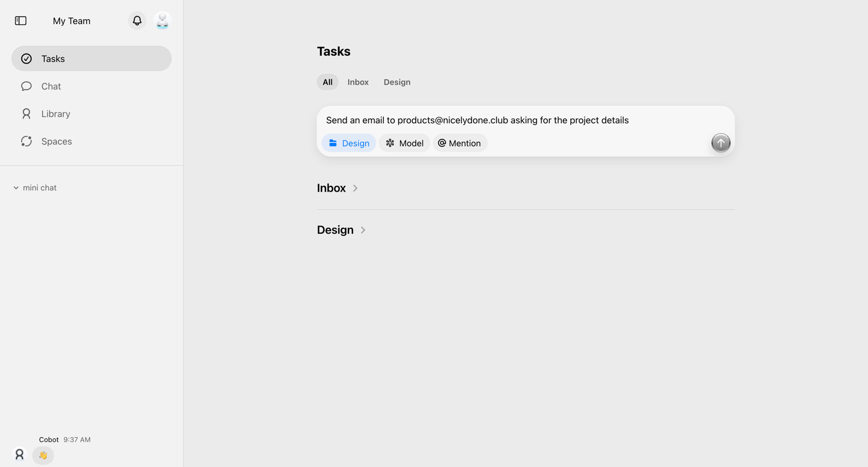Click in the task description text field
Viewport: 868px width, 467px height.
526,120
